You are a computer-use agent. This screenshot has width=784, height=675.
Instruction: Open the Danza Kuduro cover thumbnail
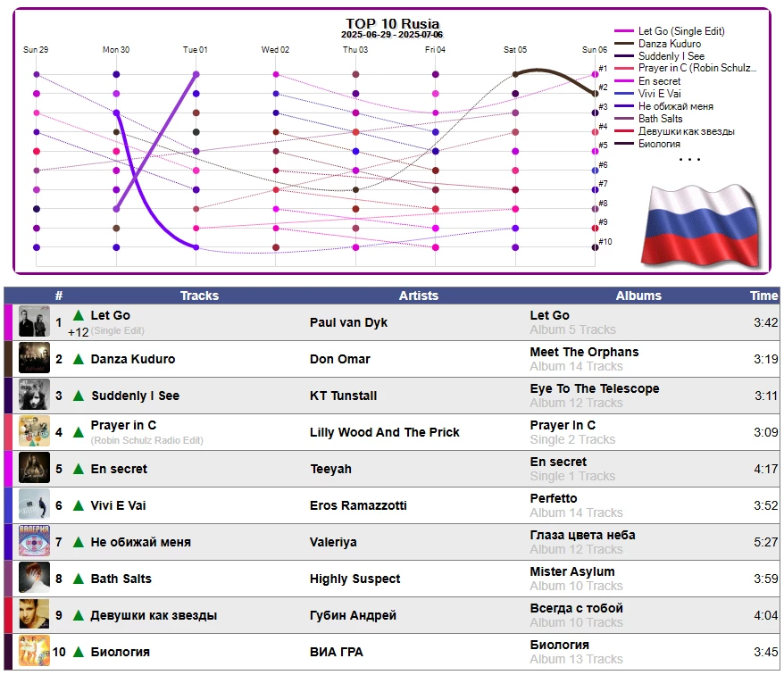pyautogui.click(x=34, y=358)
